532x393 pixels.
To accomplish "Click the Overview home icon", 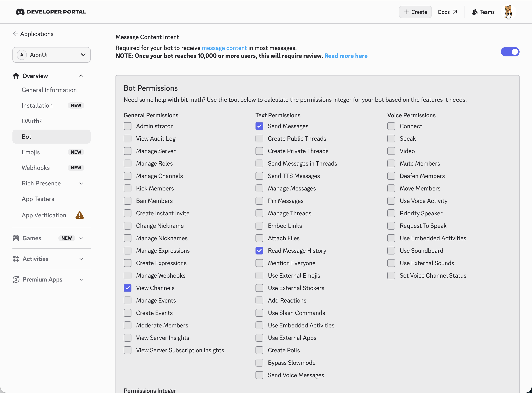I will 16,76.
